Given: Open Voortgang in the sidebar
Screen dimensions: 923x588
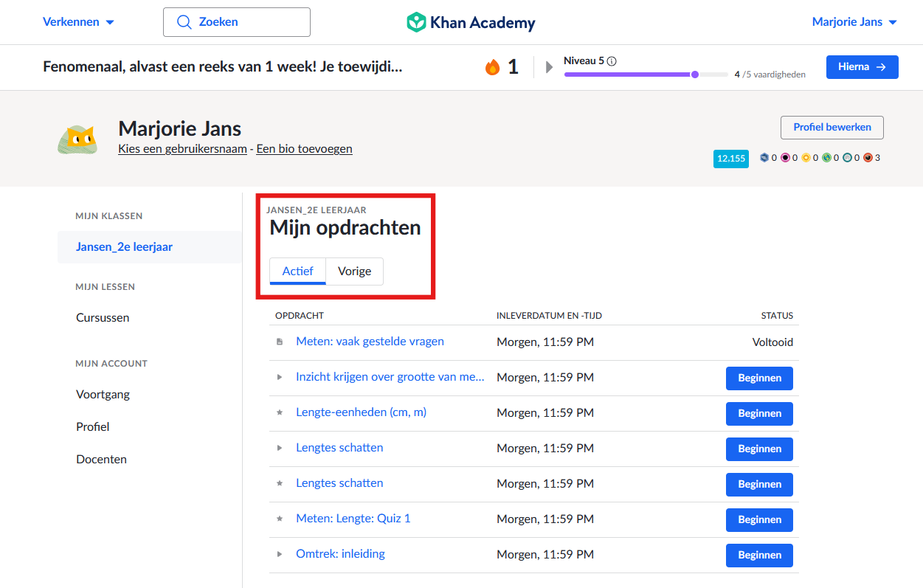Looking at the screenshot, I should point(103,395).
